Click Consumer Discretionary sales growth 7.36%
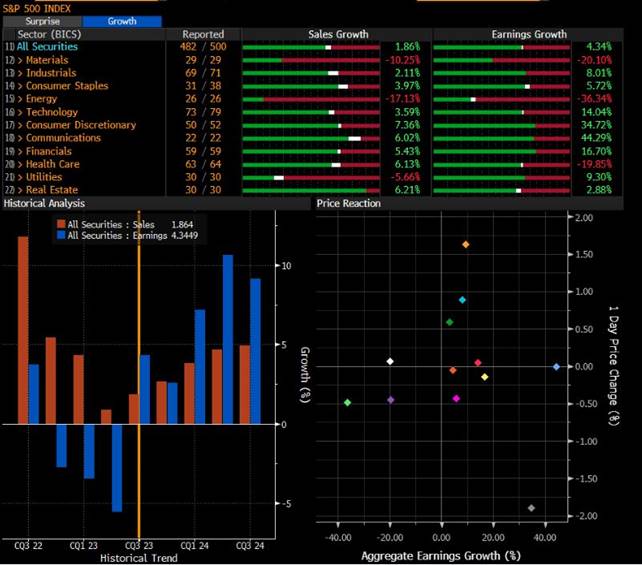642x565 pixels. 407,125
